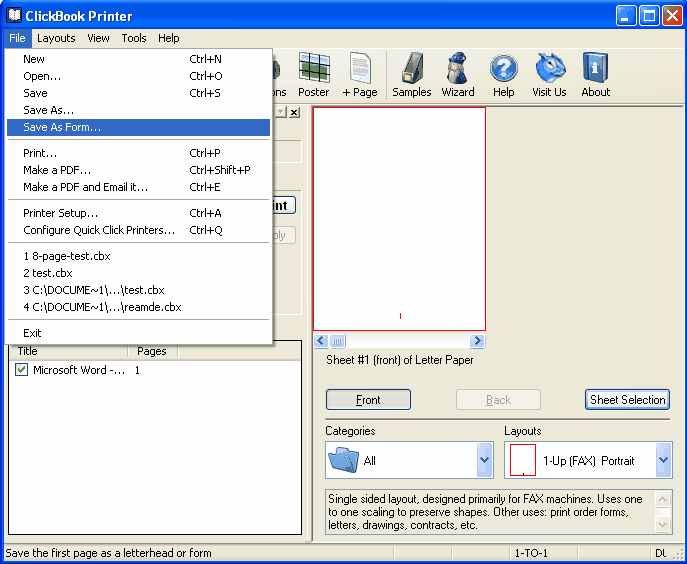Click the 1-Up layout thumbnail icon
The width and height of the screenshot is (687, 564).
pos(523,460)
